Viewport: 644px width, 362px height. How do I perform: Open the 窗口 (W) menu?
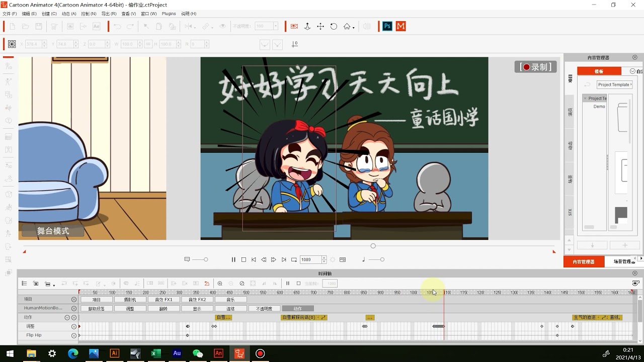tap(148, 14)
